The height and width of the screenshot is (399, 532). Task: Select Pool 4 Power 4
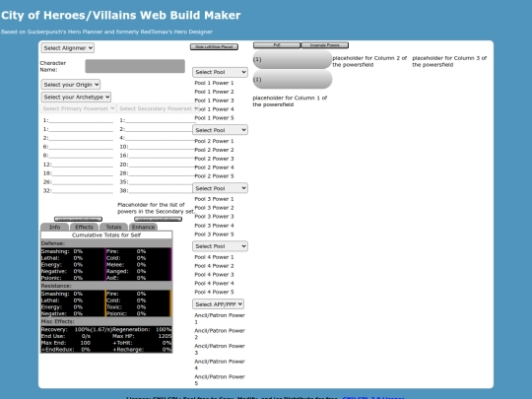click(214, 284)
